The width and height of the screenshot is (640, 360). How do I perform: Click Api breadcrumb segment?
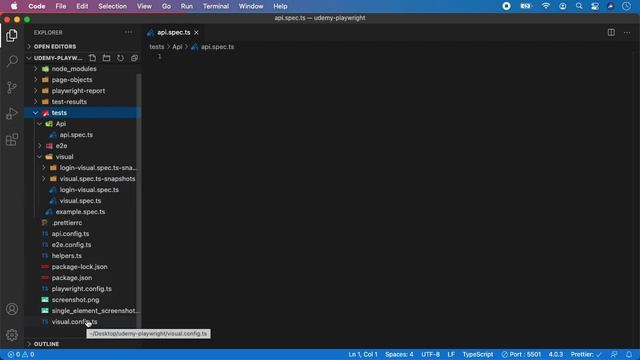(x=177, y=47)
